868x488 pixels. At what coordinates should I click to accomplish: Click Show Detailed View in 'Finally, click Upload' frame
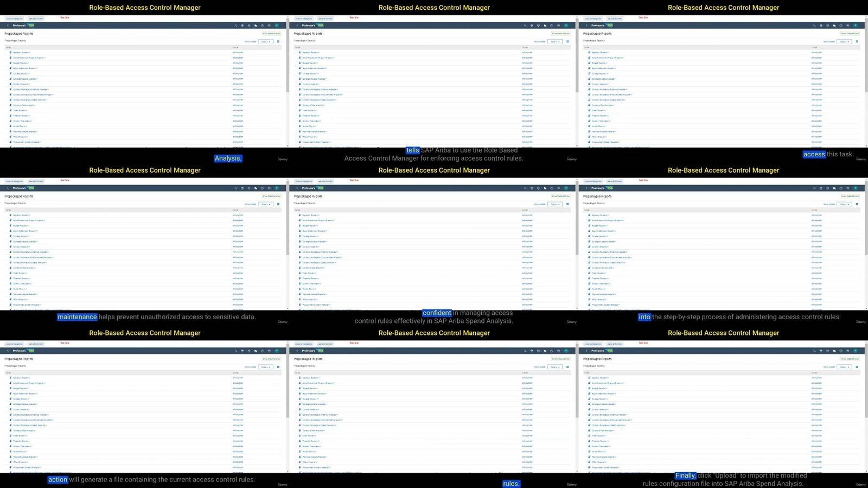(850, 359)
